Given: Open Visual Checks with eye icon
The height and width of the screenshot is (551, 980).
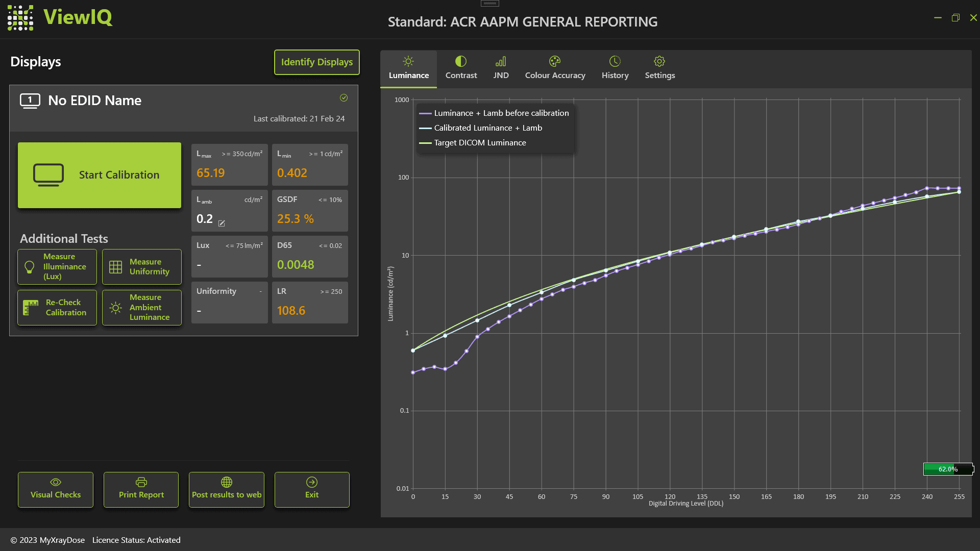Looking at the screenshot, I should (x=56, y=489).
